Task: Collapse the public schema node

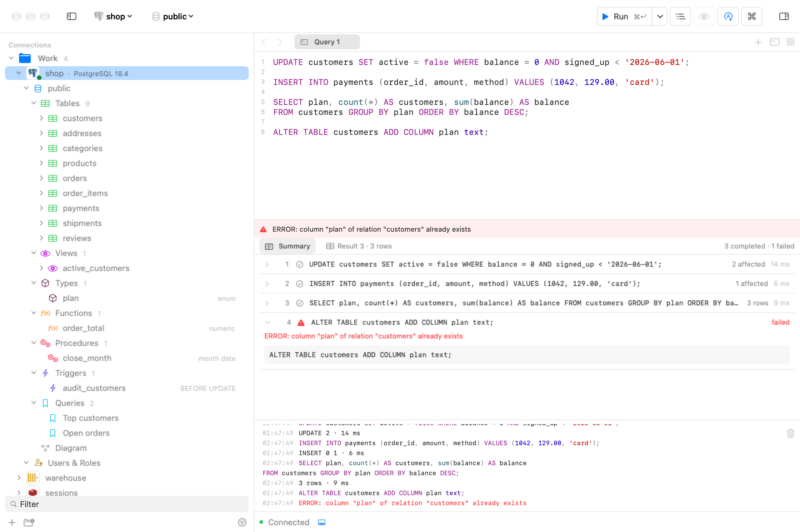Action: 26,88
